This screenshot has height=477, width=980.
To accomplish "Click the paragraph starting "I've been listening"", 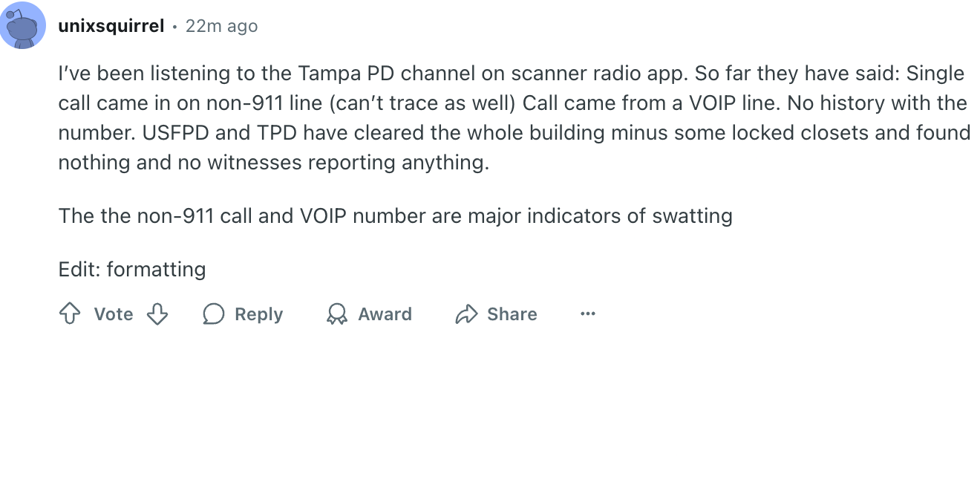I will [x=514, y=117].
